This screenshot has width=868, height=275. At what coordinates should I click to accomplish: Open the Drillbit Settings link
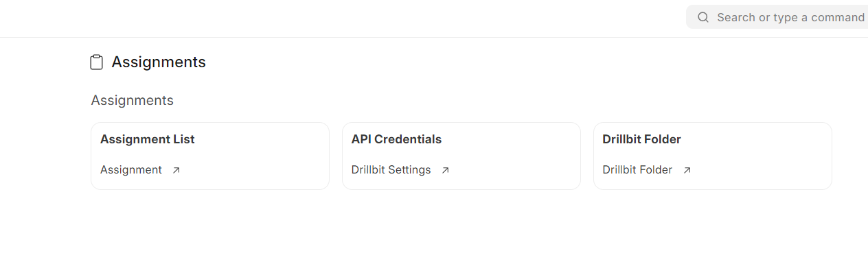[391, 170]
